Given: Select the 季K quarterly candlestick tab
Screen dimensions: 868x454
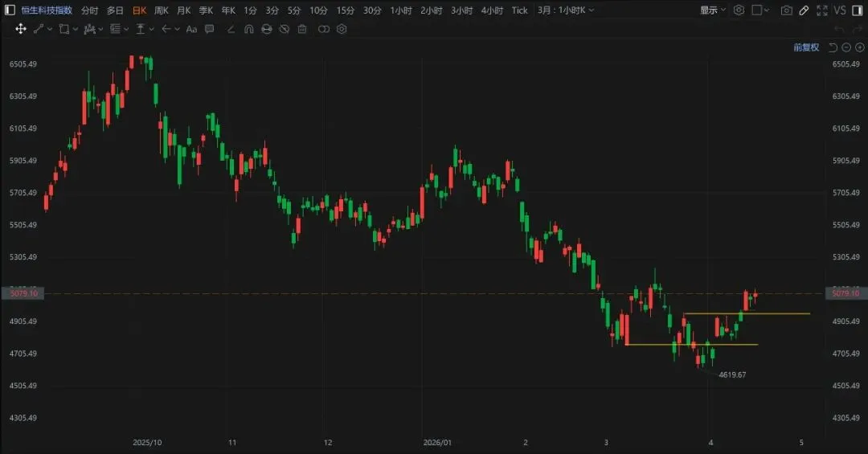Looking at the screenshot, I should coord(206,10).
